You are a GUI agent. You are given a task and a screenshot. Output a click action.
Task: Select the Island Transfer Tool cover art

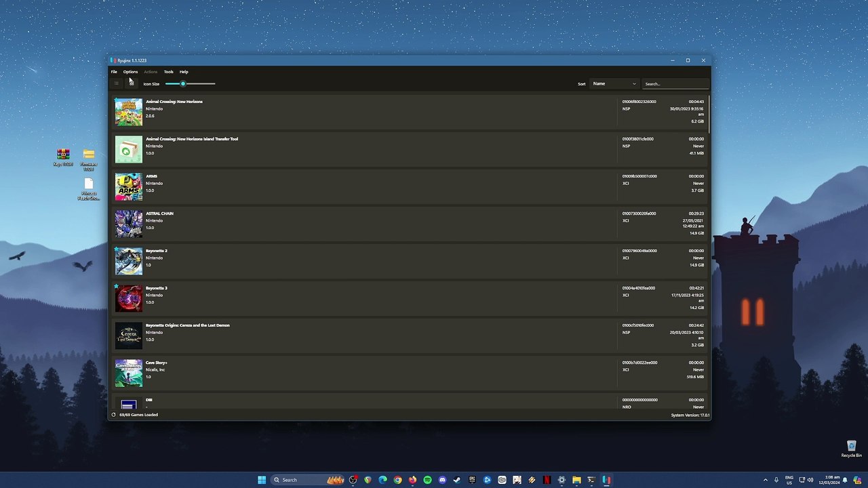point(129,150)
